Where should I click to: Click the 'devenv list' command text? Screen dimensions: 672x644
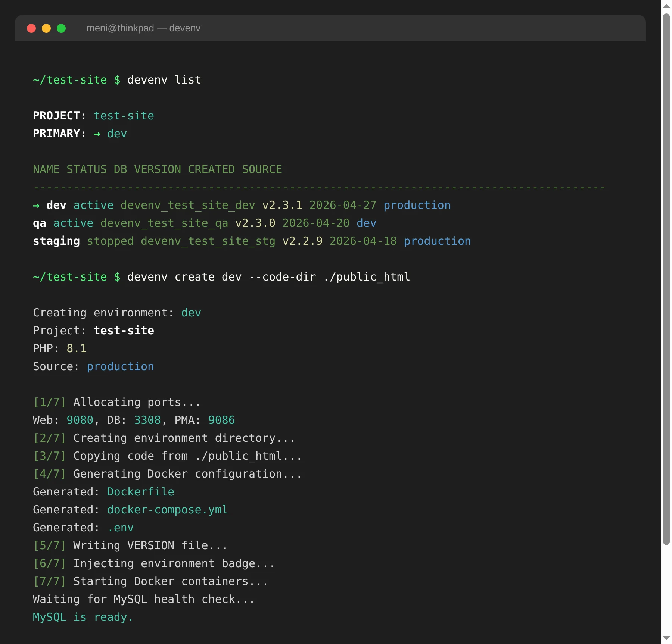point(164,80)
